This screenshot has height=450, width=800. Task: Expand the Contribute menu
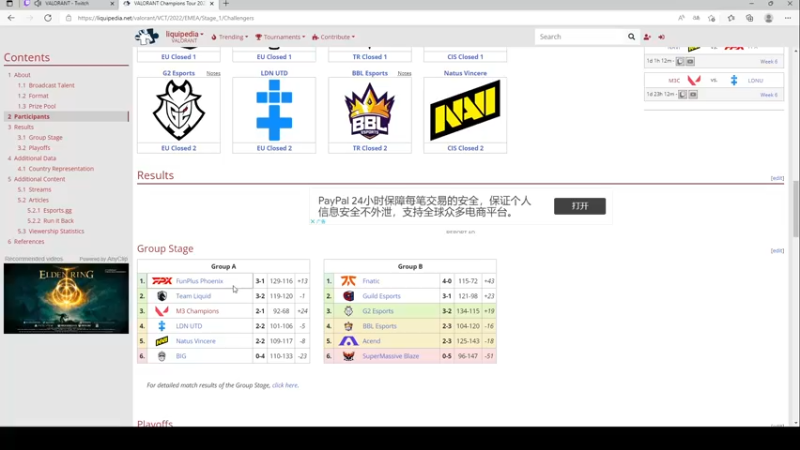click(334, 37)
